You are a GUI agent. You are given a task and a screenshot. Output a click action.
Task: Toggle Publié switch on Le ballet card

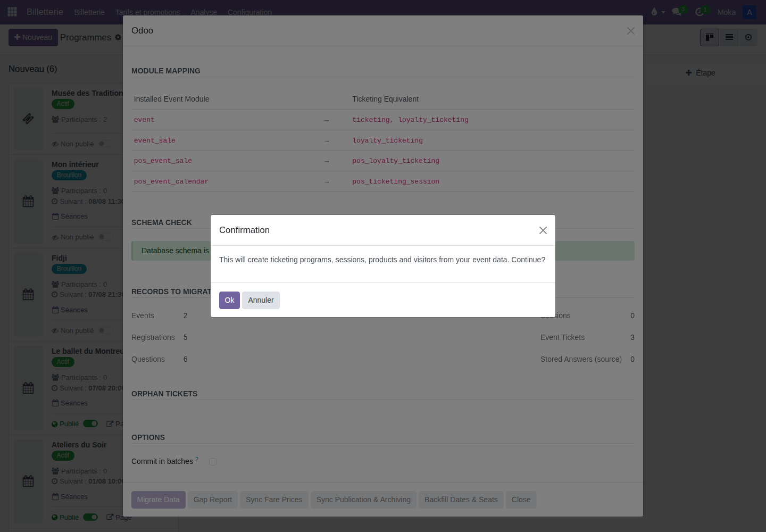click(90, 423)
